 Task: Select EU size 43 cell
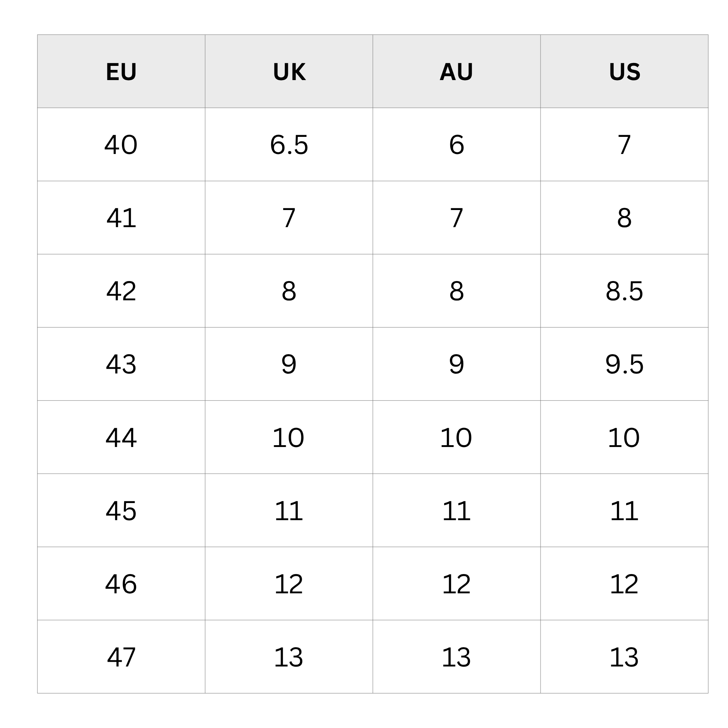tap(121, 364)
